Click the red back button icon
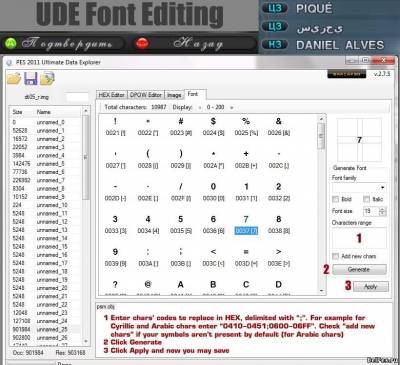The image size is (400, 365). click(x=142, y=43)
